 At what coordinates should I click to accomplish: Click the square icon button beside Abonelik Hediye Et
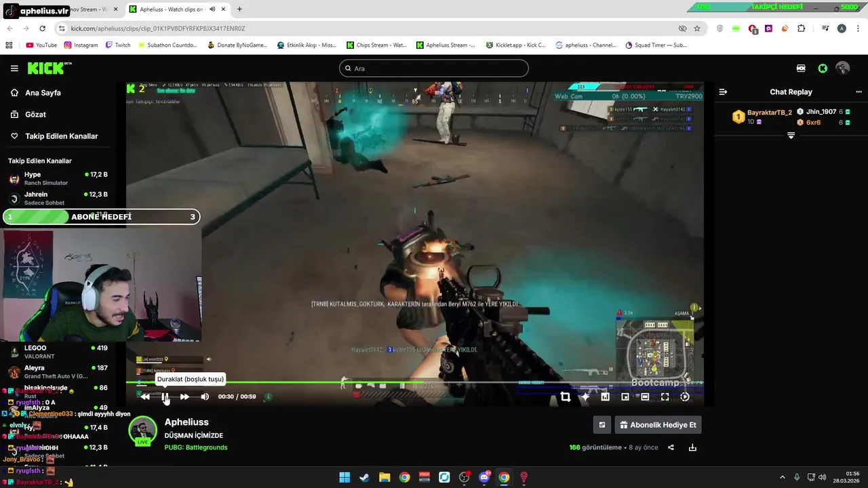click(x=601, y=425)
